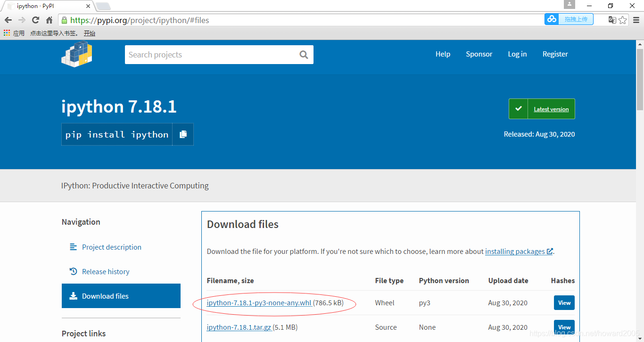Copy pip install command with clipboard icon
The height and width of the screenshot is (342, 644).
point(183,134)
